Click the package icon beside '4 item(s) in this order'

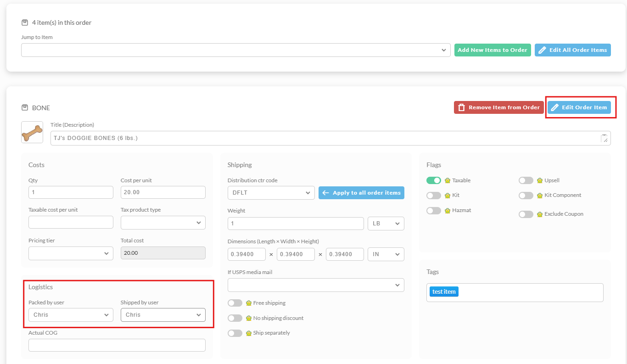coord(25,22)
